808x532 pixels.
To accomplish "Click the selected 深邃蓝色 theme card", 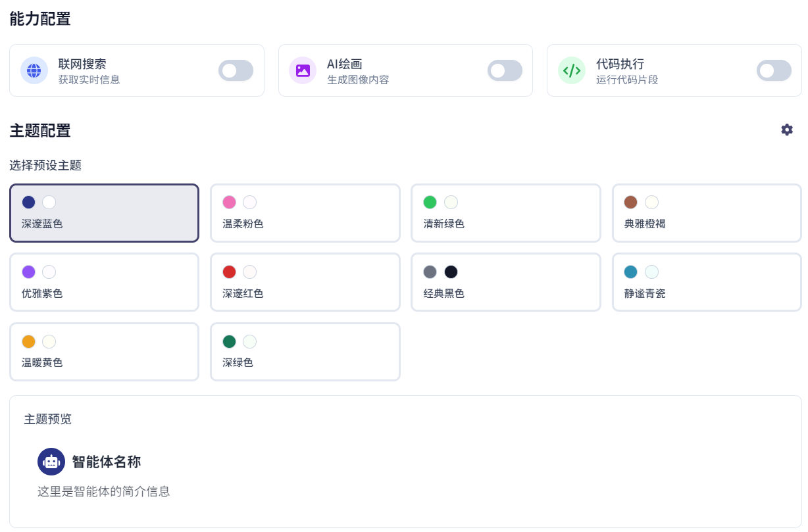I will pyautogui.click(x=104, y=213).
